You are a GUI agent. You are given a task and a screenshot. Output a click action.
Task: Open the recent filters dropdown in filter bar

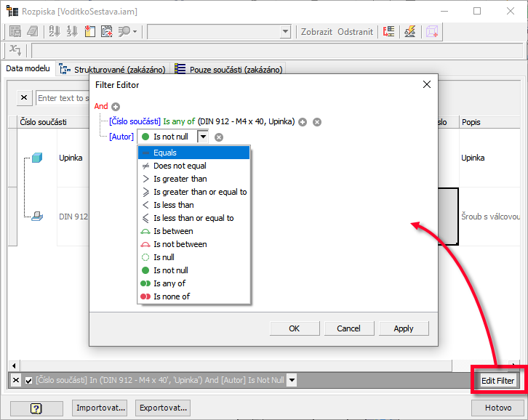click(292, 380)
